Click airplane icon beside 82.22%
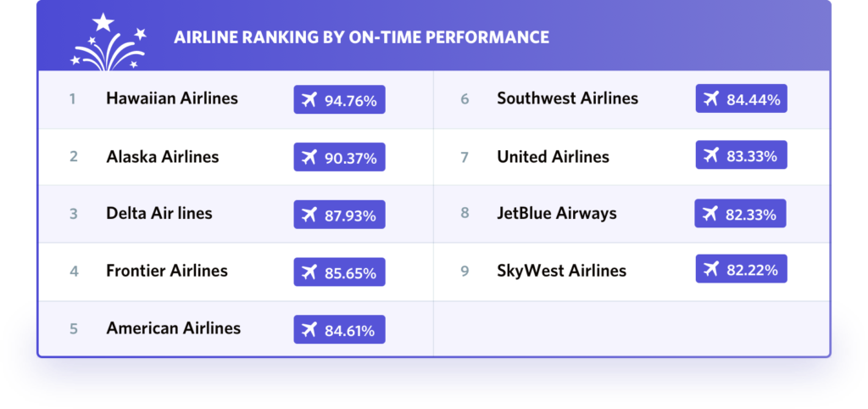Screen dimensions: 868x409 click(710, 270)
